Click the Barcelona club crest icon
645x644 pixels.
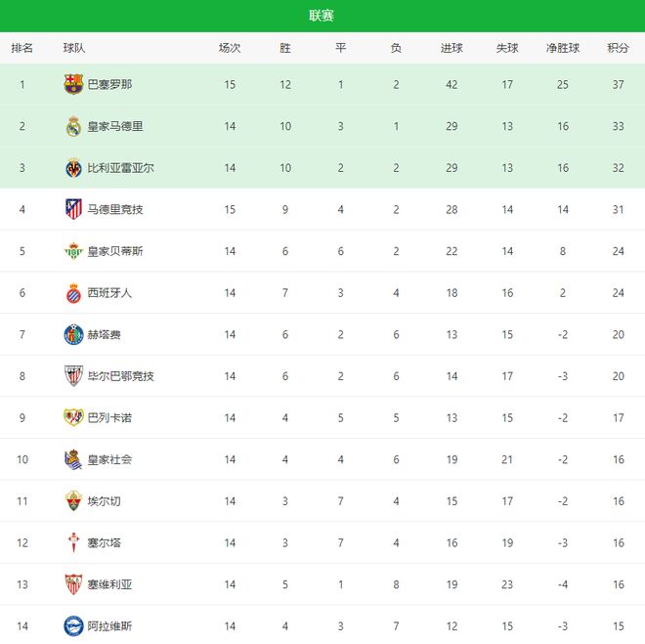click(73, 84)
